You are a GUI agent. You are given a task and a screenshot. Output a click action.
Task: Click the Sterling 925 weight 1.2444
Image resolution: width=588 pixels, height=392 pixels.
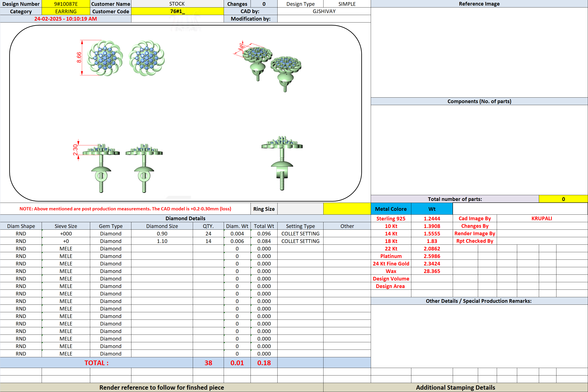pos(432,219)
